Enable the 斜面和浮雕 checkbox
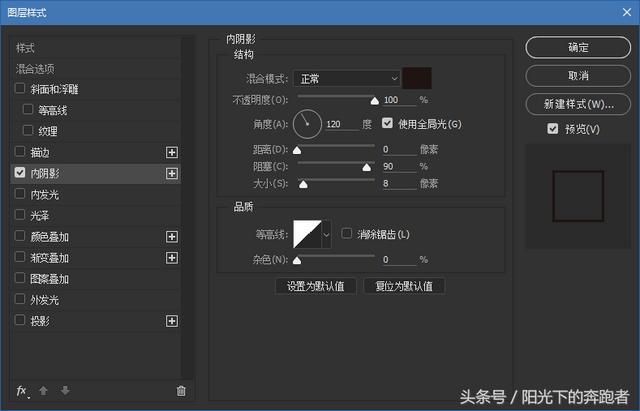 [20, 88]
